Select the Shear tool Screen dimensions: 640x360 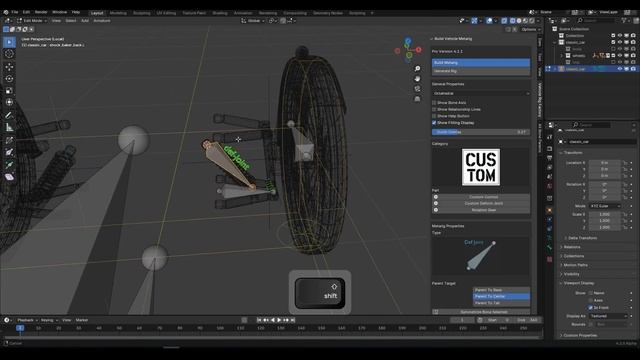[x=9, y=177]
